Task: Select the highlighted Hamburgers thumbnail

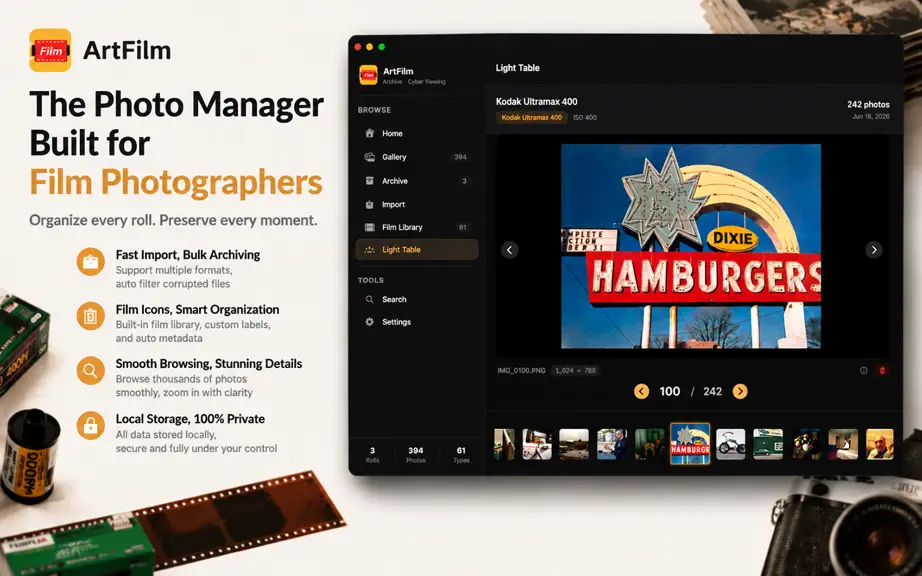Action: 690,444
